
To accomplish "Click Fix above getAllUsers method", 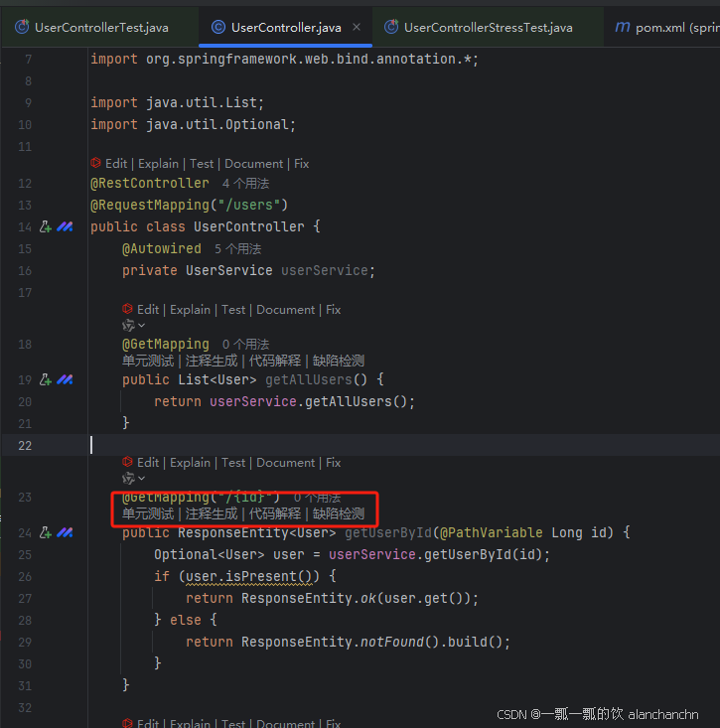I will click(333, 310).
